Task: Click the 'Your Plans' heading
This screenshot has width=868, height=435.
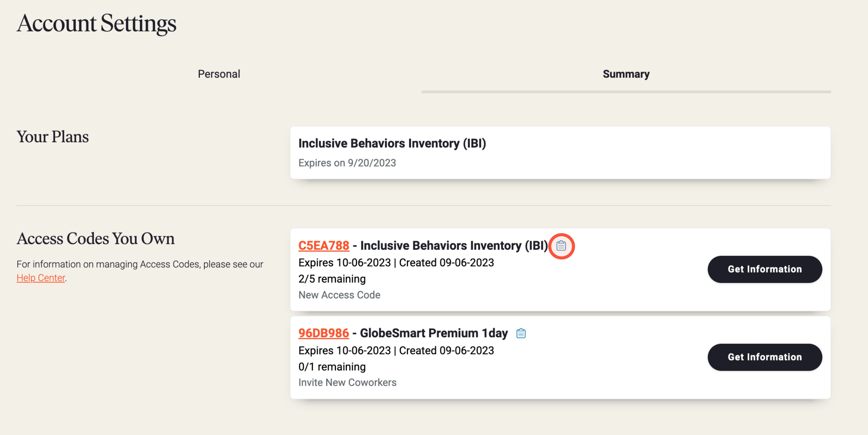Action: pos(53,137)
